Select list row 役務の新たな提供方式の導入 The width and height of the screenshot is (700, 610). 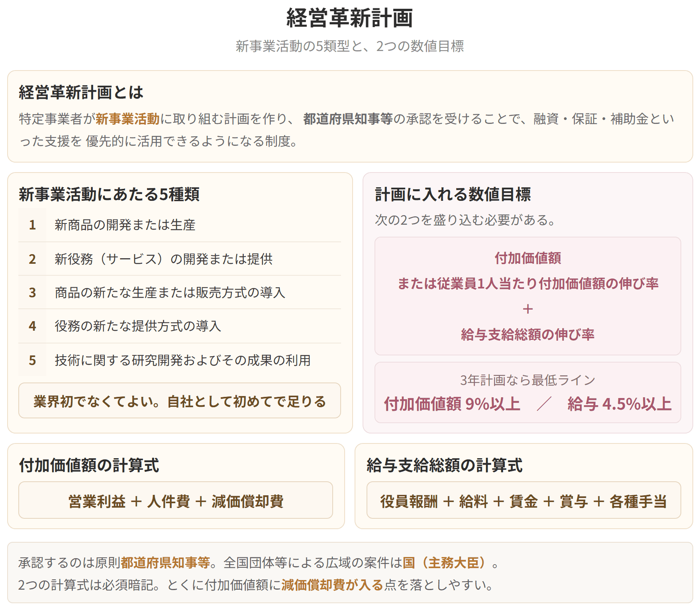pyautogui.click(x=180, y=326)
